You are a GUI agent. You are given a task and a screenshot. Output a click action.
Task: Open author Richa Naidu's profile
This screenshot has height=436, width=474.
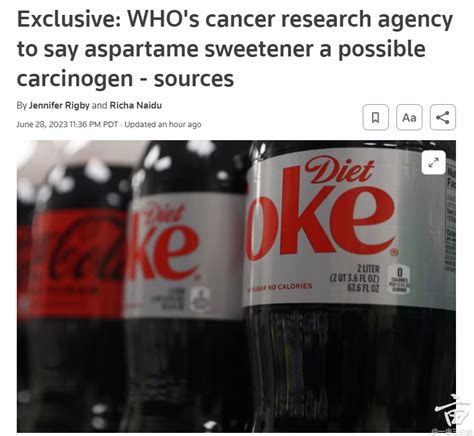tap(136, 106)
